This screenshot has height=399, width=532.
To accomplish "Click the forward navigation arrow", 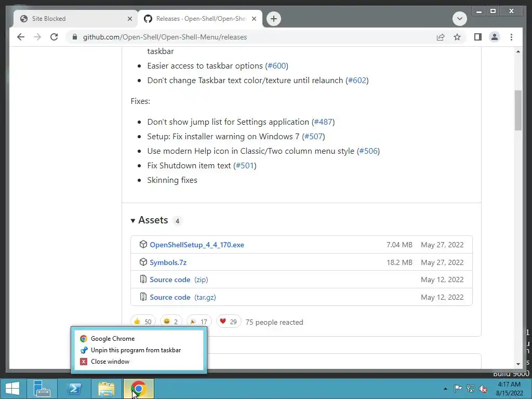I will (x=37, y=37).
